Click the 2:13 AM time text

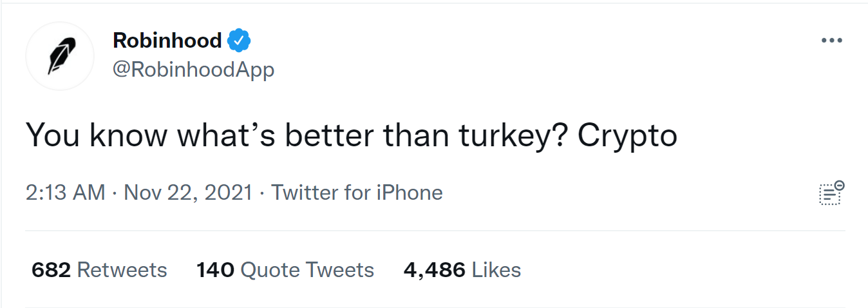tap(65, 193)
